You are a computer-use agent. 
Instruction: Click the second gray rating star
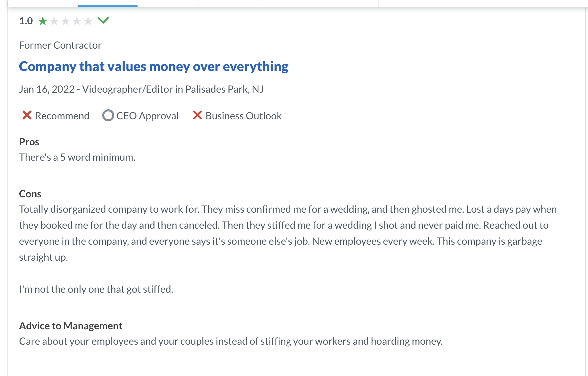(54, 21)
